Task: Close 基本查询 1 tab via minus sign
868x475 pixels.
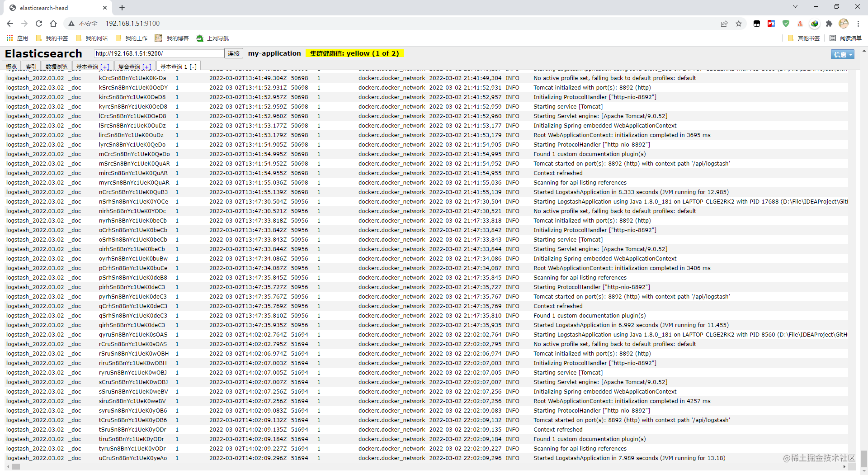Action: click(x=193, y=66)
